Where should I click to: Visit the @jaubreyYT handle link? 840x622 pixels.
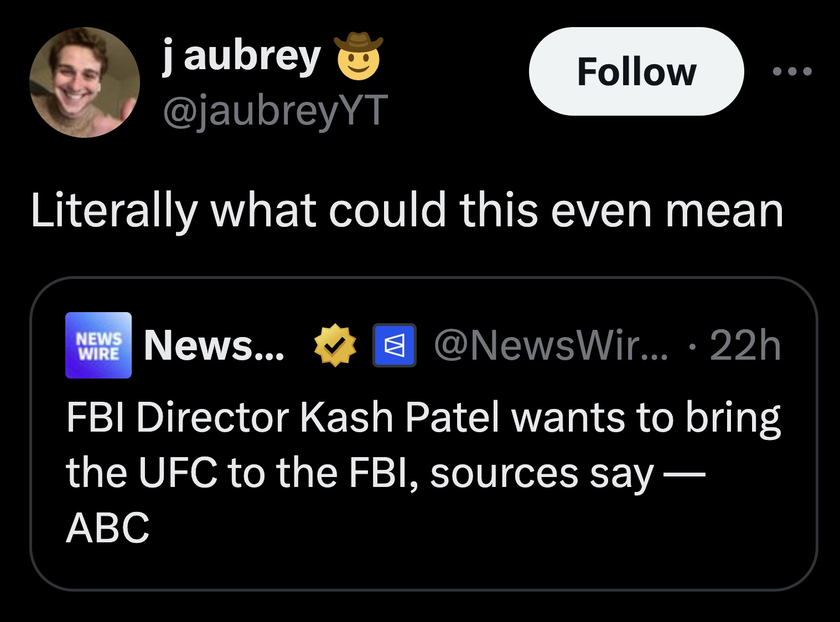click(275, 109)
